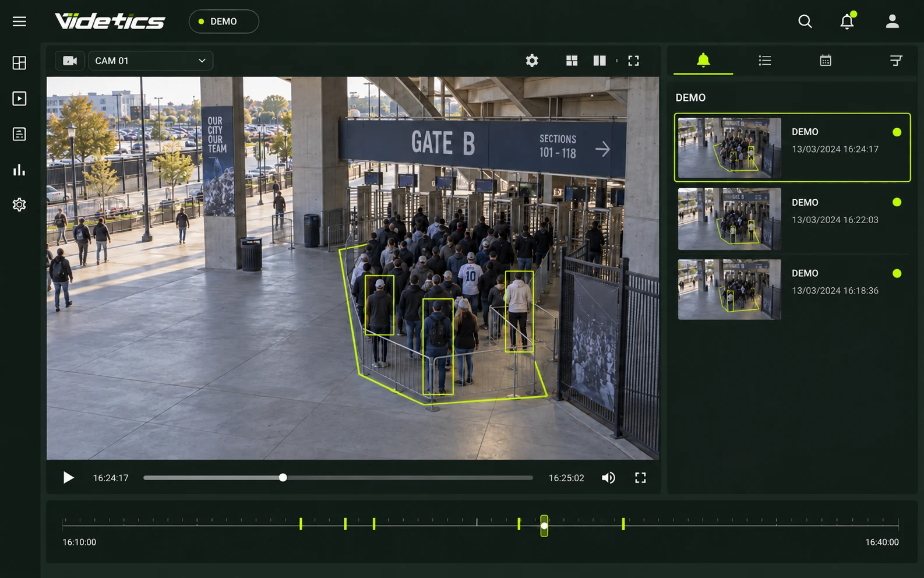Viewport: 924px width, 578px height.
Task: Open the alert thumbnail dated 16:22:03
Action: pyautogui.click(x=729, y=218)
